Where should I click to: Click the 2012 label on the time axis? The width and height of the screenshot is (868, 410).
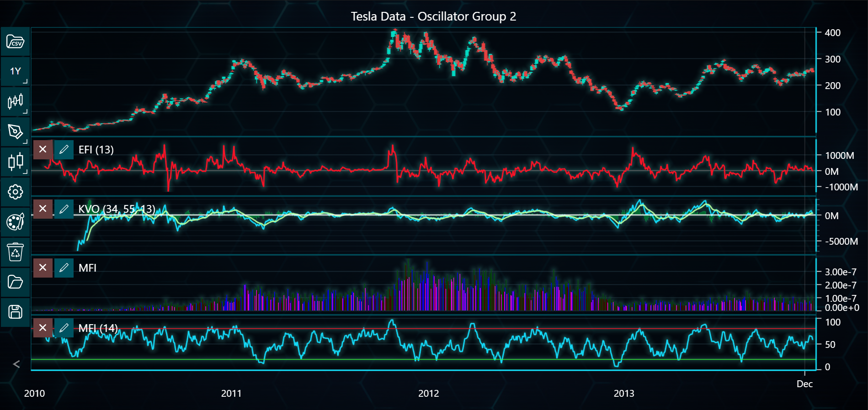[428, 394]
